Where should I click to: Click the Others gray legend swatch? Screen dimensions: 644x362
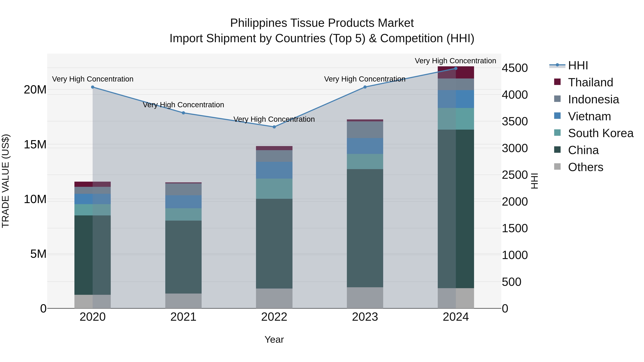pyautogui.click(x=557, y=166)
